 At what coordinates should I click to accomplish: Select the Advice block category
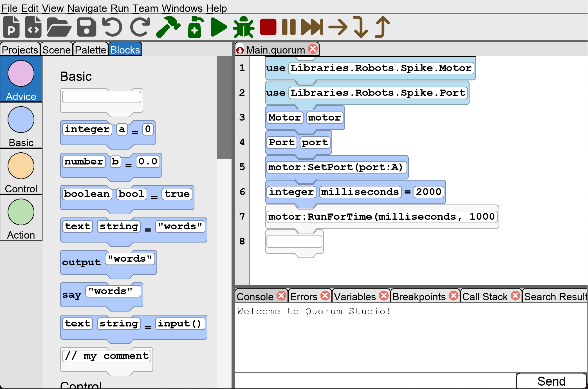21,79
